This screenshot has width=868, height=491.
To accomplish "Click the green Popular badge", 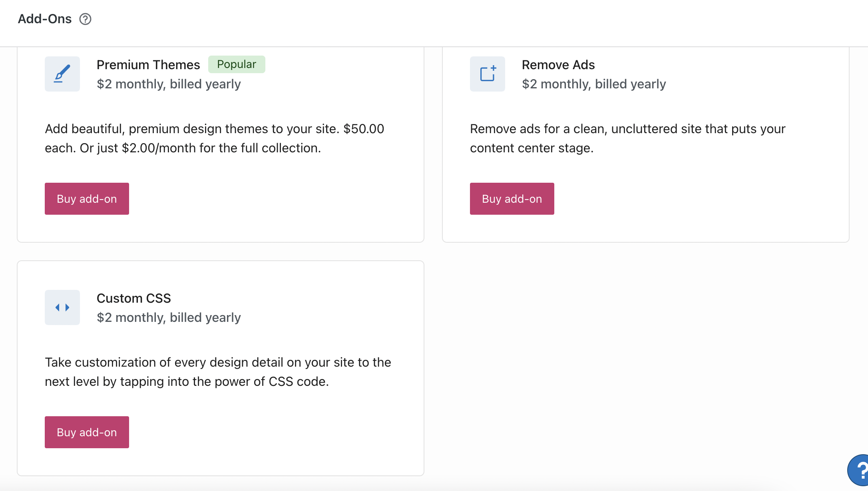I will click(x=237, y=64).
